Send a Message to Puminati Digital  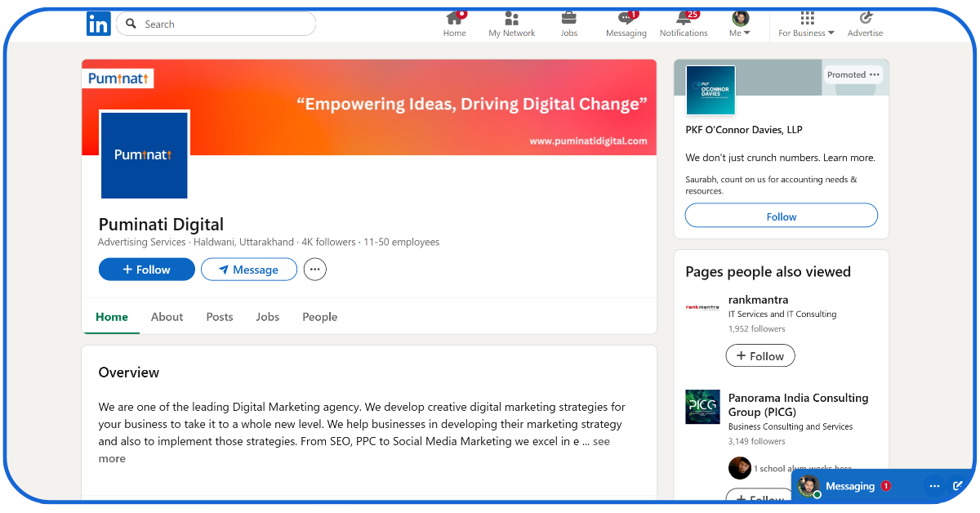(x=249, y=270)
